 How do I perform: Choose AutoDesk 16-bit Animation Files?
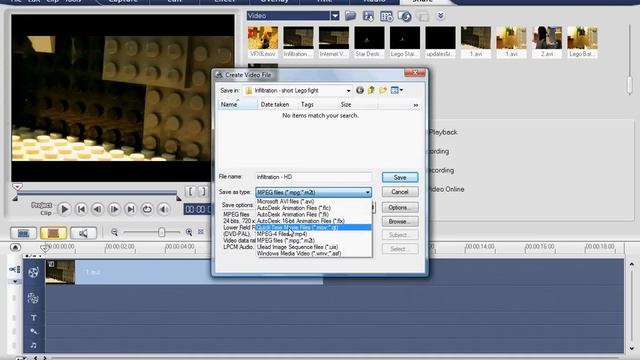[x=314, y=221]
